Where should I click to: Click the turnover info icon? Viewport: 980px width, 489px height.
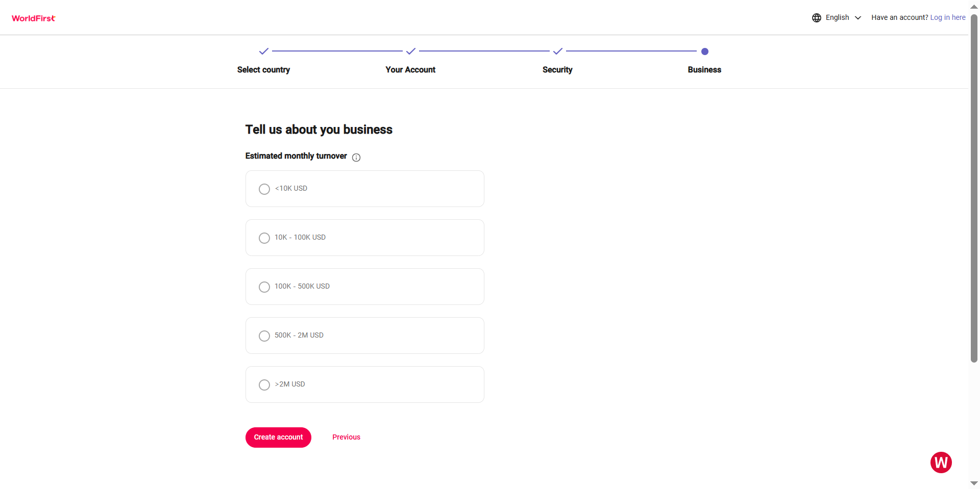pos(356,158)
